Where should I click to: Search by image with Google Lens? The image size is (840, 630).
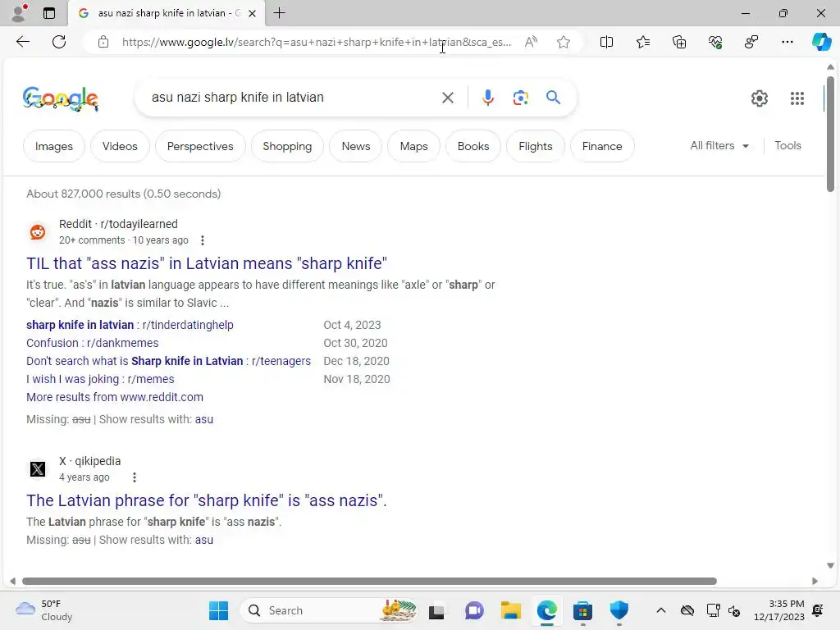[520, 98]
